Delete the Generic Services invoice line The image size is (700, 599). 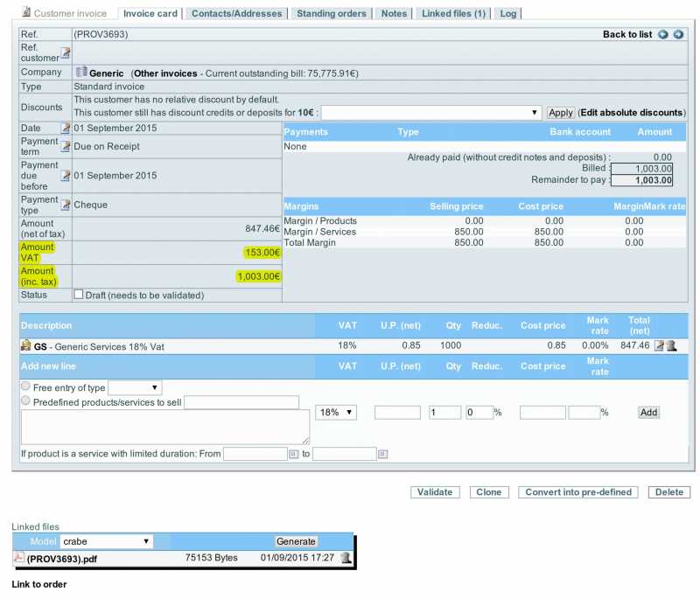[672, 346]
